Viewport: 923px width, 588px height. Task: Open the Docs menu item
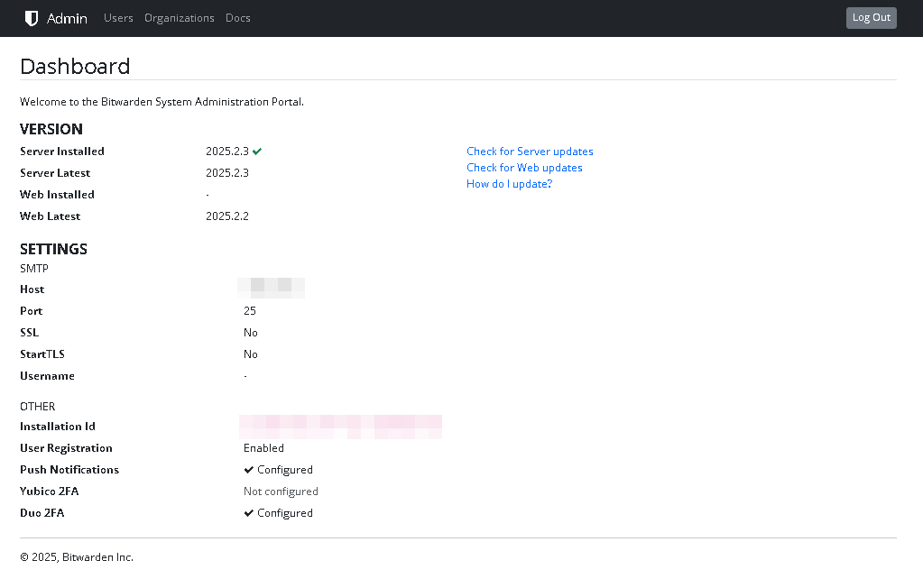point(238,18)
